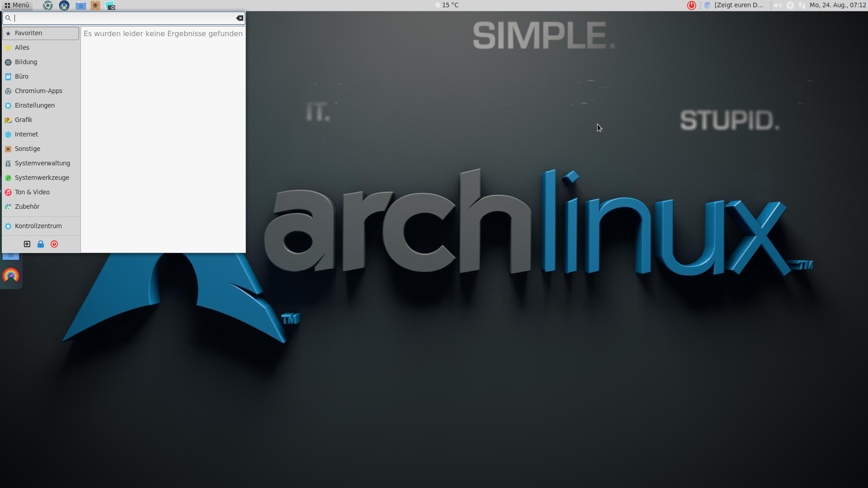Viewport: 868px width, 488px height.
Task: Show the Systemverwaltung category
Action: click(42, 163)
